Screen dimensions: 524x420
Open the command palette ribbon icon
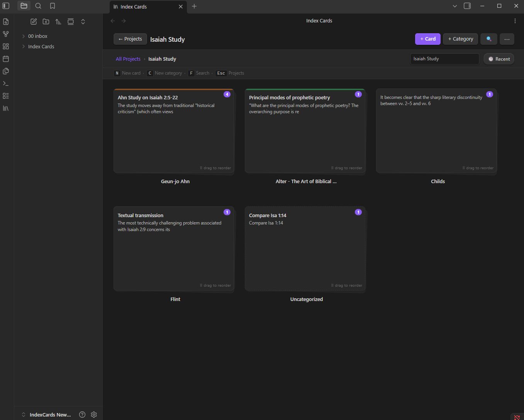tap(6, 83)
